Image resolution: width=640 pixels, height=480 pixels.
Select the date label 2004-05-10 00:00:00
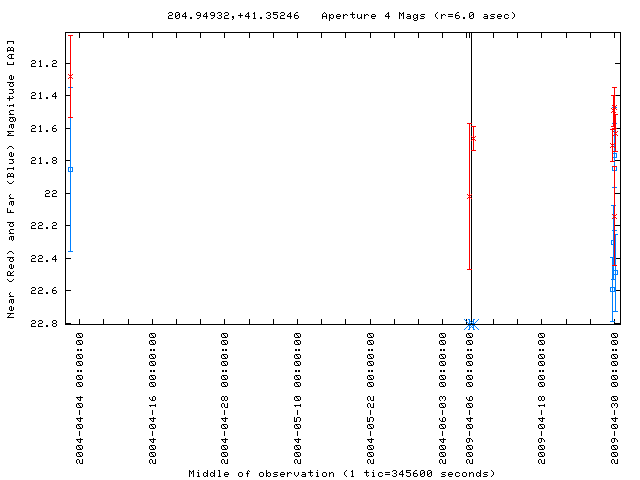coord(298,398)
